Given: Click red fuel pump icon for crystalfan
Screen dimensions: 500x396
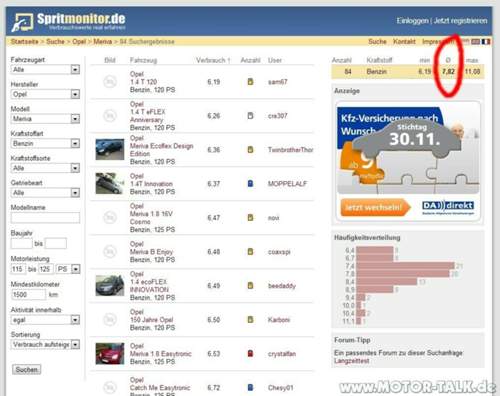Looking at the screenshot, I should pos(250,353).
